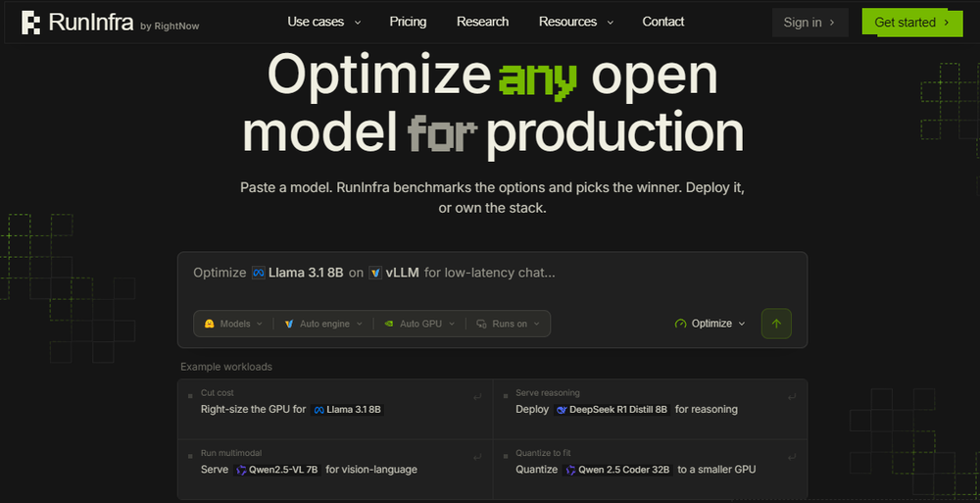Click the Qwen2.5-VL 7B chip

[277, 470]
